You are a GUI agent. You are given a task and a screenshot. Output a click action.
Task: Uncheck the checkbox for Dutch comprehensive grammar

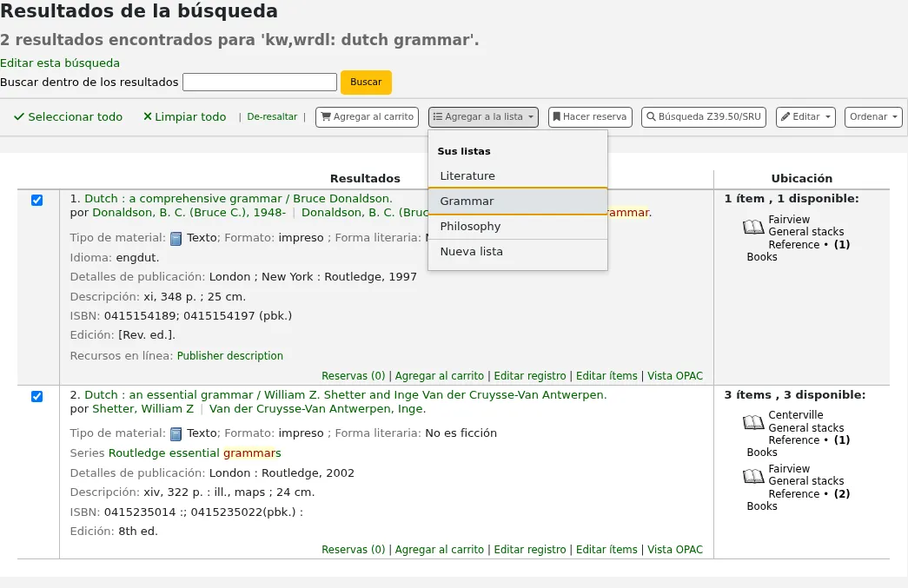pyautogui.click(x=37, y=201)
